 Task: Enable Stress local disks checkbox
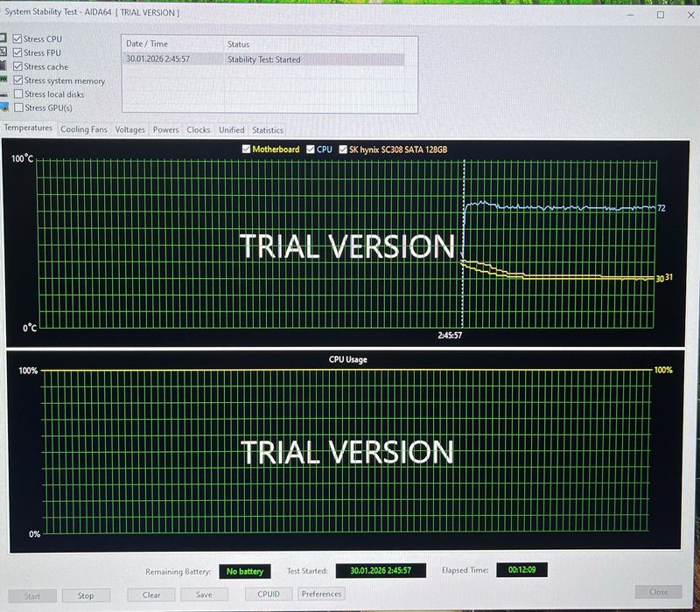click(18, 94)
